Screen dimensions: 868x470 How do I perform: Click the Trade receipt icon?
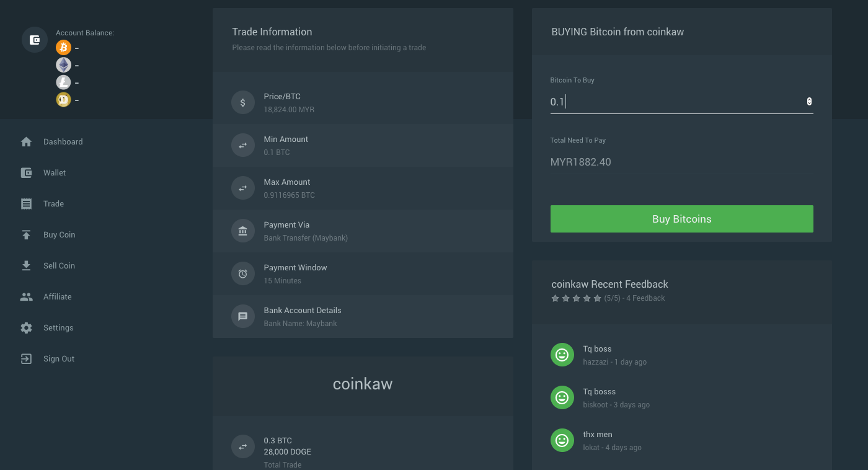[26, 204]
